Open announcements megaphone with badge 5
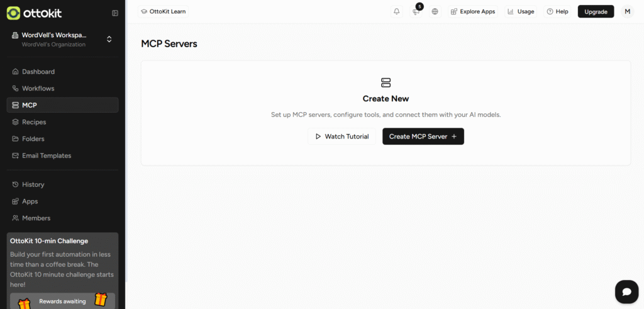This screenshot has width=644, height=309. click(416, 11)
